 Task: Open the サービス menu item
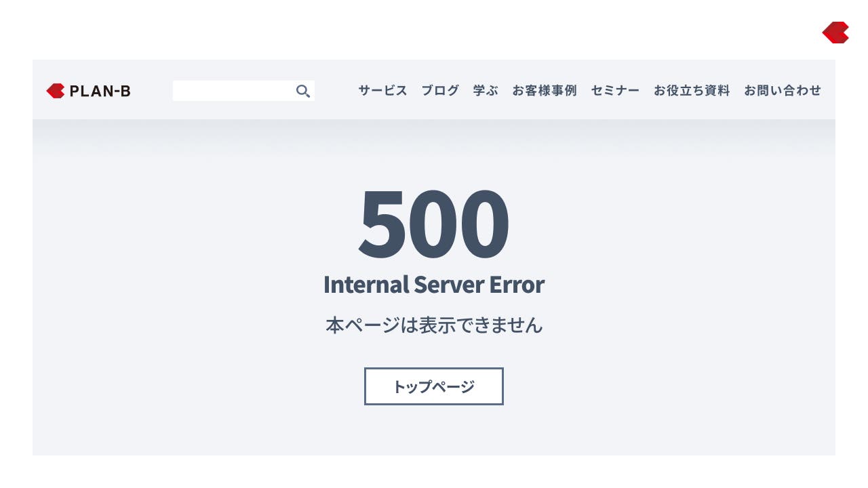point(382,90)
